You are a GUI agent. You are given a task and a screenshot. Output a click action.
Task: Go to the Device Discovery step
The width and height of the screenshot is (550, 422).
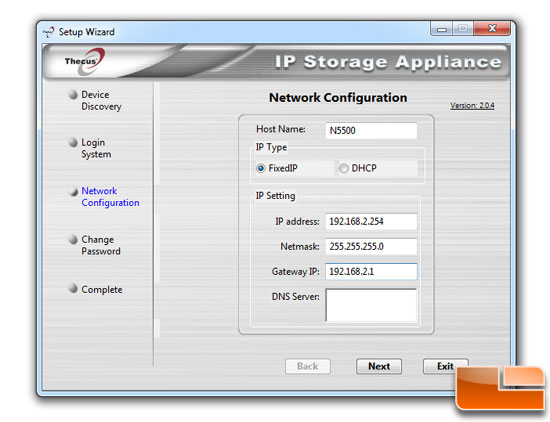[101, 100]
